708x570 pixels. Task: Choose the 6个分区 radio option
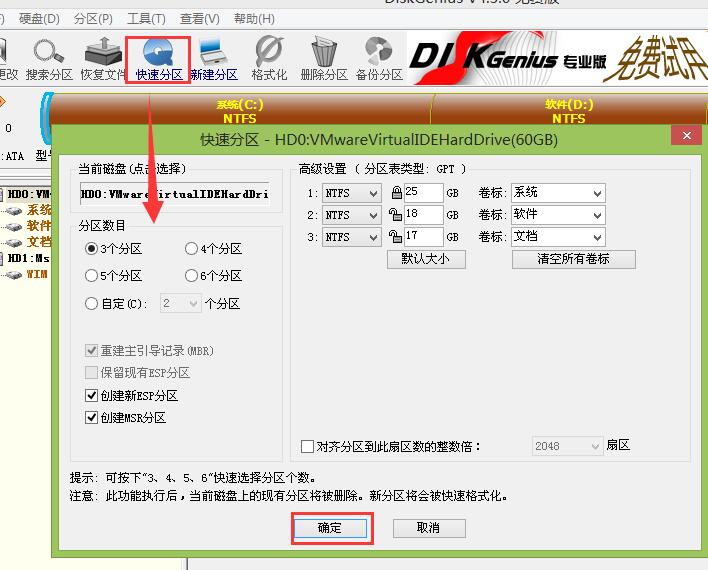[191, 276]
